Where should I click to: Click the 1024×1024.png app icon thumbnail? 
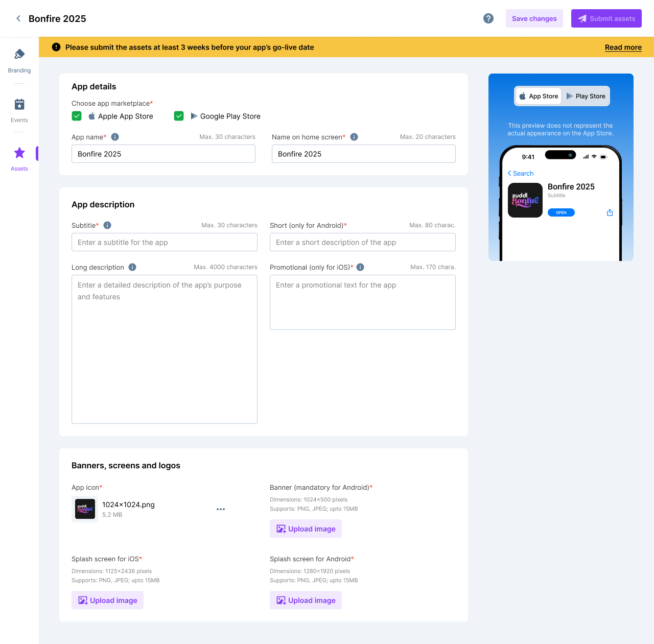85,509
